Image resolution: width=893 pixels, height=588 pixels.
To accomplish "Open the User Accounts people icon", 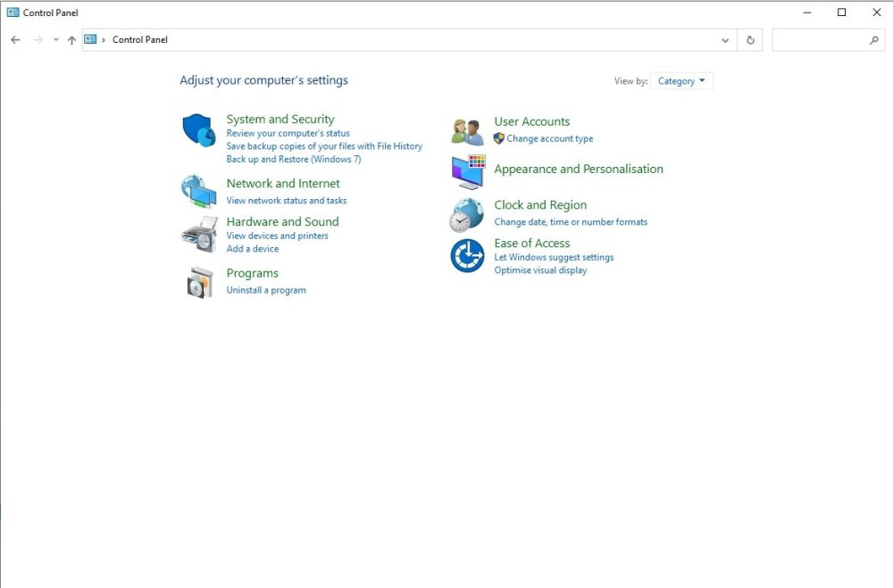I will 468,132.
